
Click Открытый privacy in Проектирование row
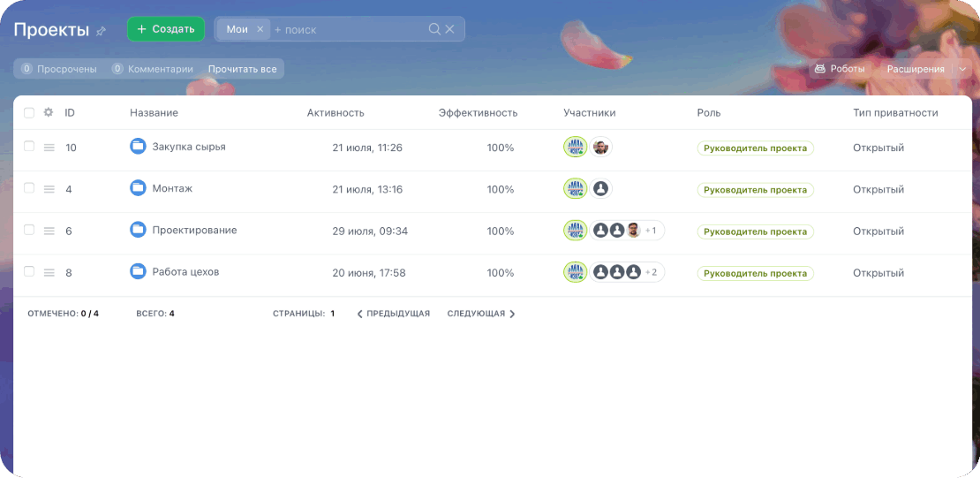878,231
